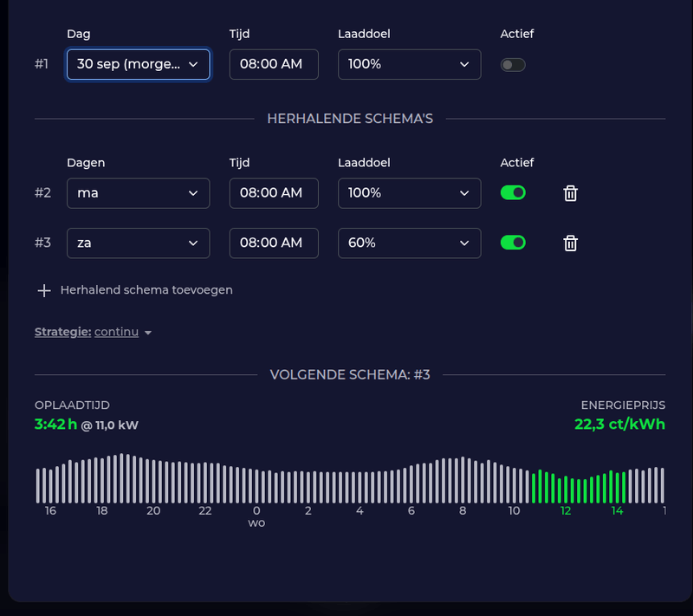The width and height of the screenshot is (693, 616).
Task: Open the 100% Laaddoel dropdown in schedule #2
Action: [x=409, y=193]
